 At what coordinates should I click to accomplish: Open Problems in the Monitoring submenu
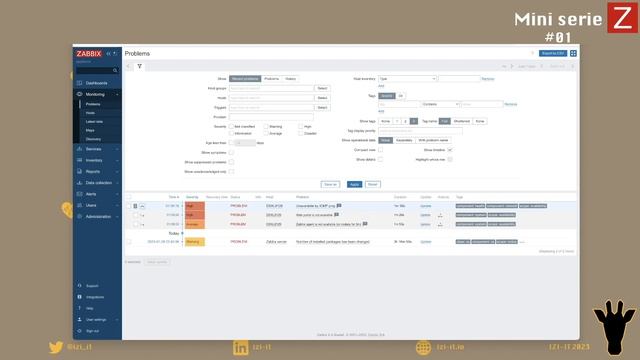tap(93, 104)
